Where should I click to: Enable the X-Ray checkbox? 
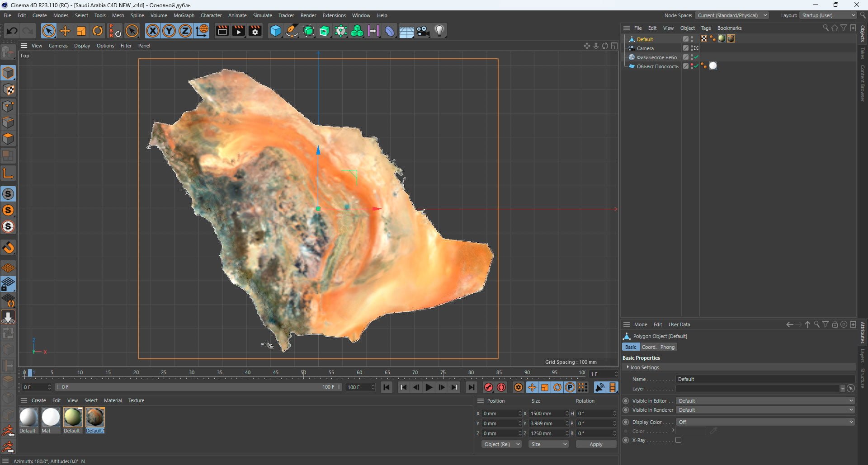pos(678,440)
